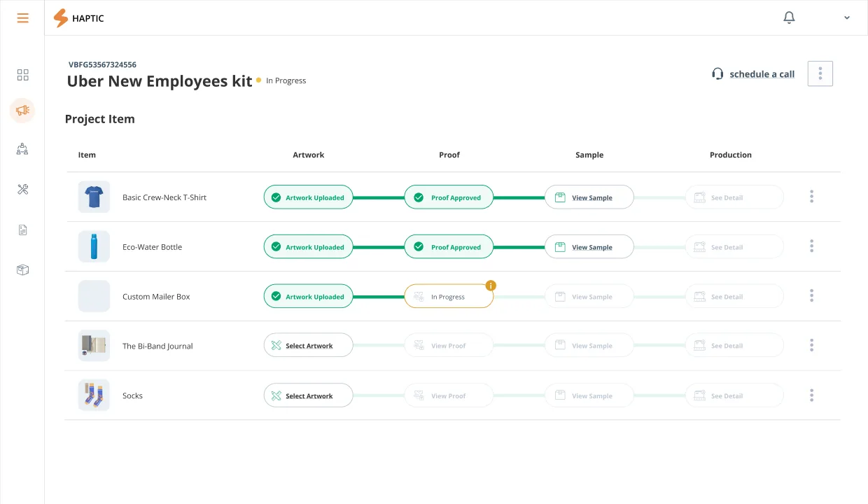Click the Artwork column header
The height and width of the screenshot is (504, 868).
pos(309,155)
